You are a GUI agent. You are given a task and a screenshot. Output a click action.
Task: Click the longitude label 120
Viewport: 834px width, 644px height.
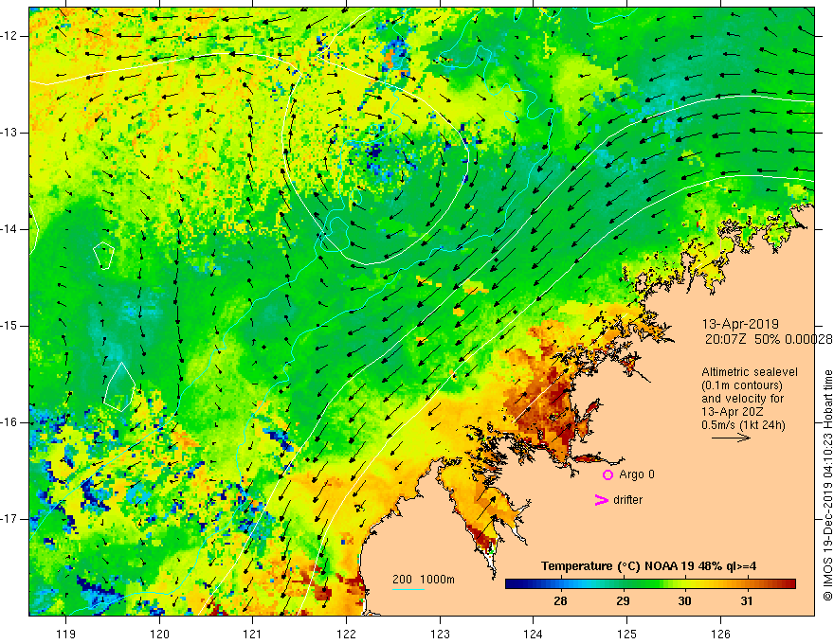coord(159,634)
